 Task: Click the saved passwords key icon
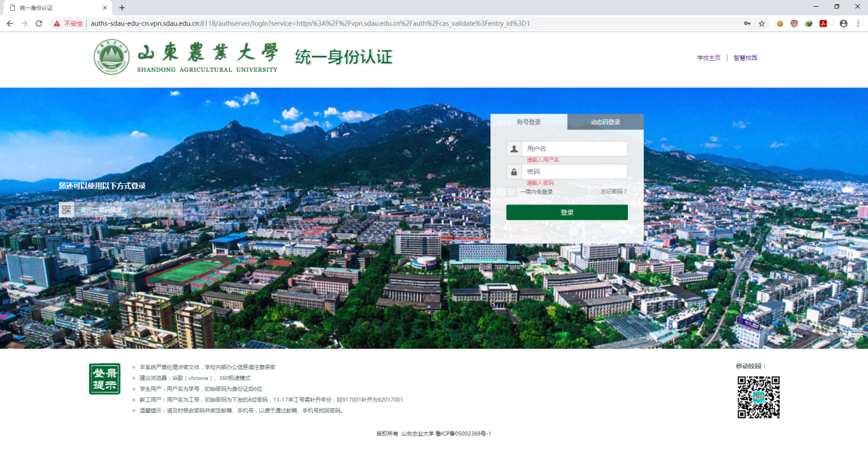click(x=748, y=23)
